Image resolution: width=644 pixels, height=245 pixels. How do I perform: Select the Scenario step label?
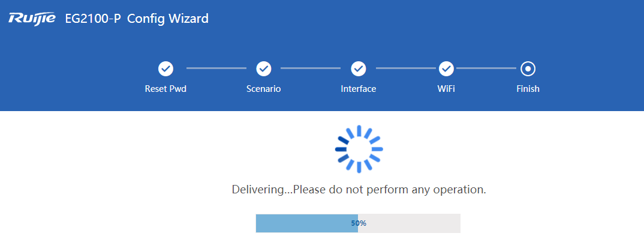point(263,89)
